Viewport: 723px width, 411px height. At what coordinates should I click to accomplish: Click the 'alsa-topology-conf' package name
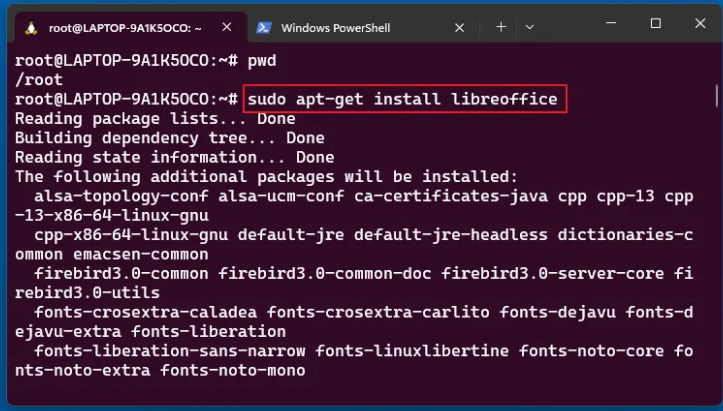(121, 197)
